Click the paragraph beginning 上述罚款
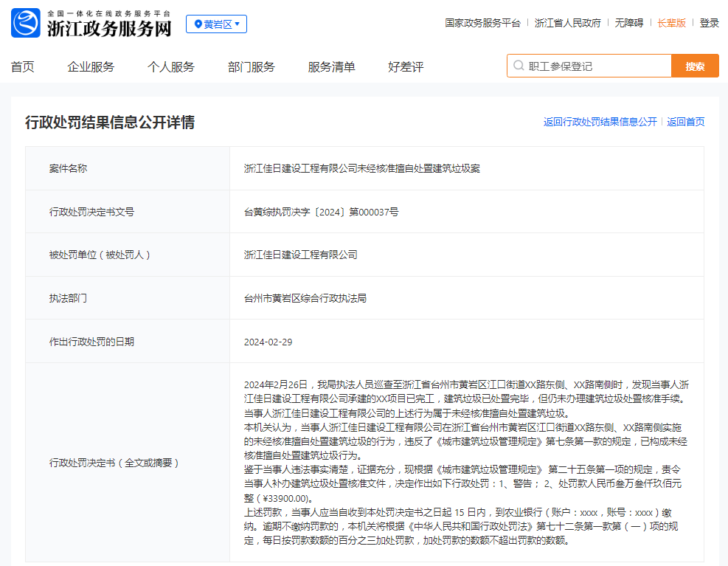Image resolution: width=728 pixels, height=566 pixels. coord(460,526)
